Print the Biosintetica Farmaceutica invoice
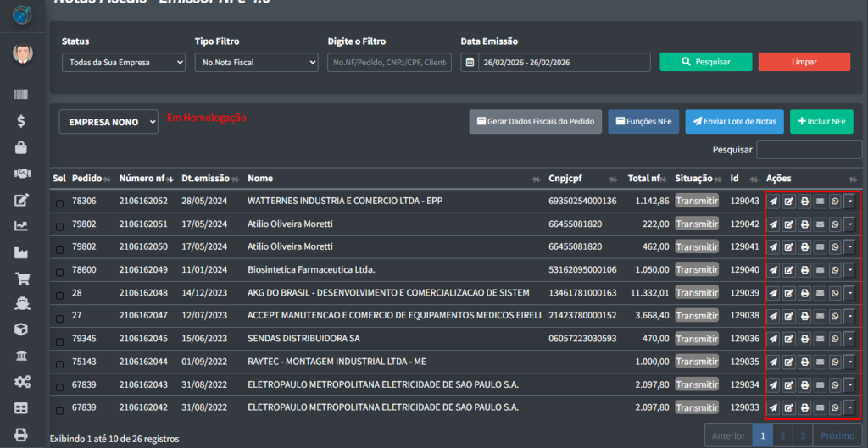Viewport: 868px width, 448px height. (x=804, y=270)
